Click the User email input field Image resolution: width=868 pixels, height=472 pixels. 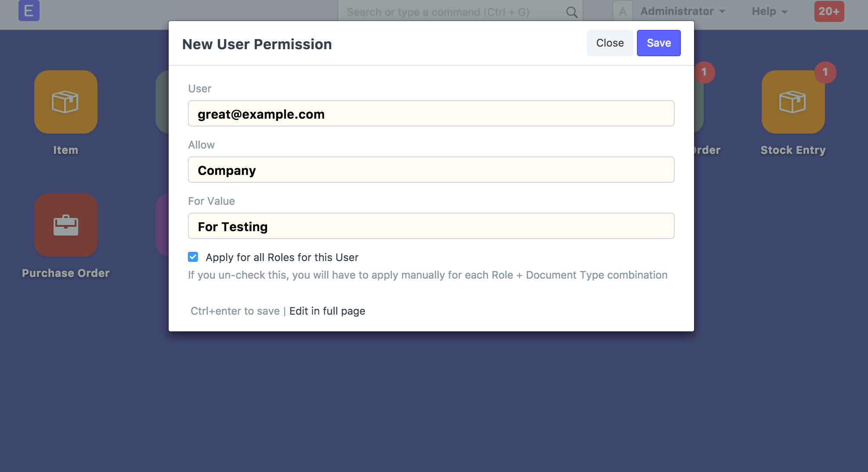pyautogui.click(x=431, y=114)
